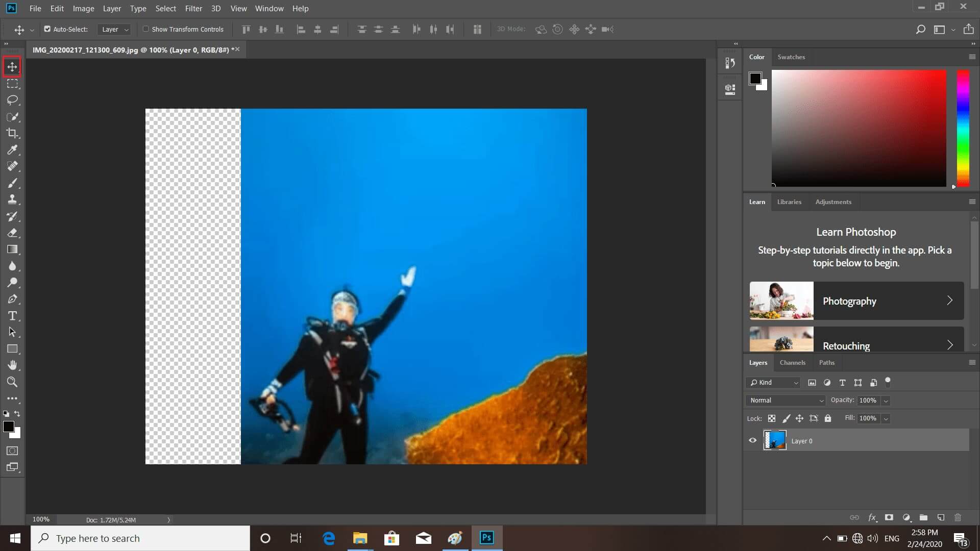980x551 pixels.
Task: Open the Select menu
Action: pos(165,8)
